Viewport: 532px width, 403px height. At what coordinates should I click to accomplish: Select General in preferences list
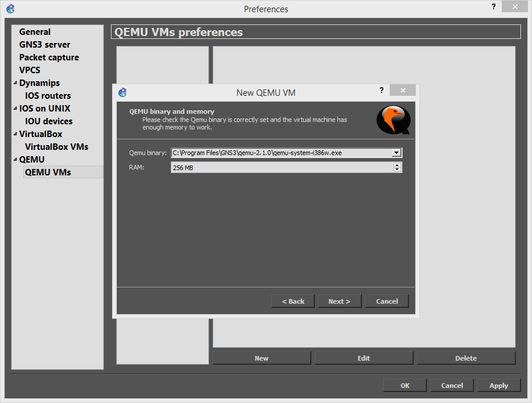[35, 32]
